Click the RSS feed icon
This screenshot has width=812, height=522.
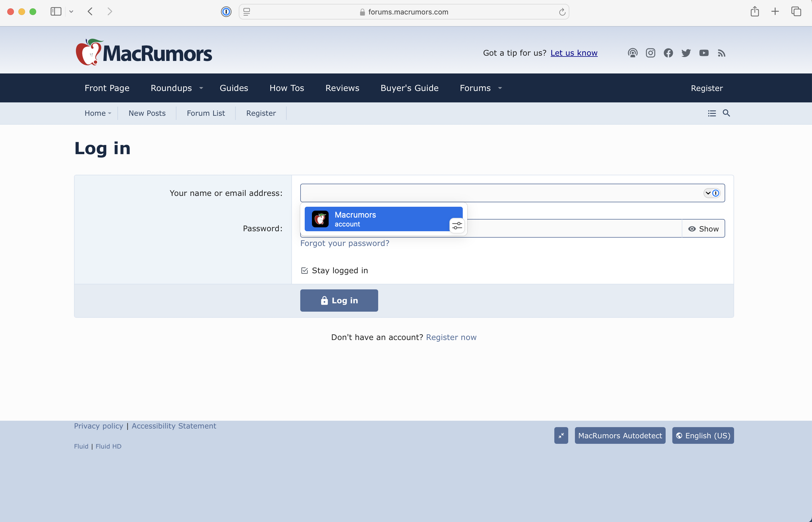pyautogui.click(x=722, y=53)
